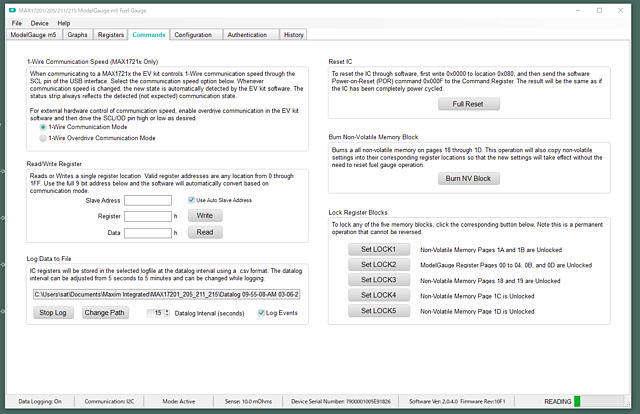Image resolution: width=640 pixels, height=414 pixels.
Task: Click 'Non-Volatile Memory Page 1C is Unlocked' text
Action: 477,296
